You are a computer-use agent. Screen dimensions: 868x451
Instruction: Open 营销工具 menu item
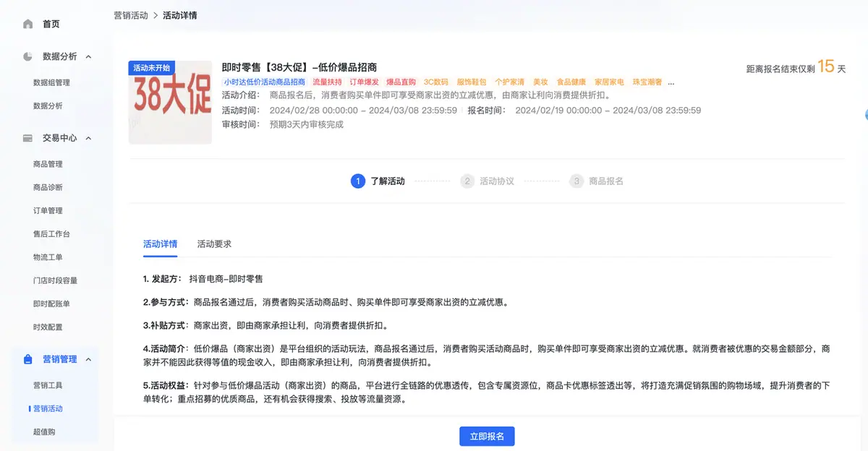pos(48,385)
